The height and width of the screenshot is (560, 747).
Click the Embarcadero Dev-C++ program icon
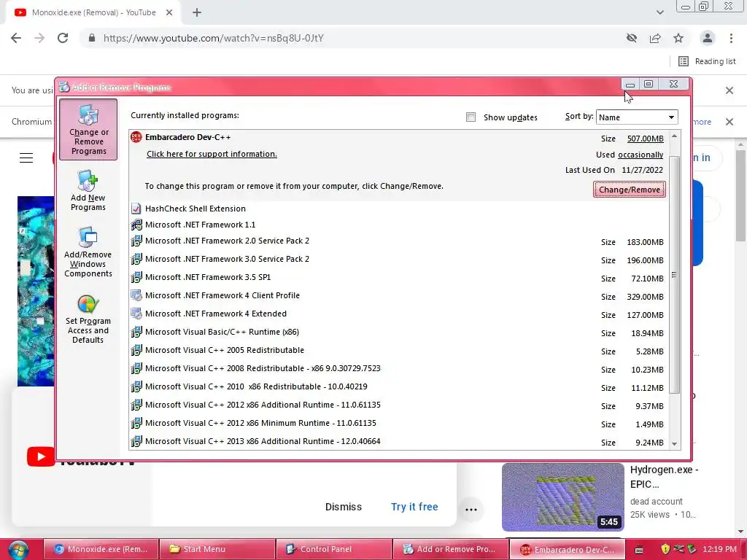(x=136, y=137)
